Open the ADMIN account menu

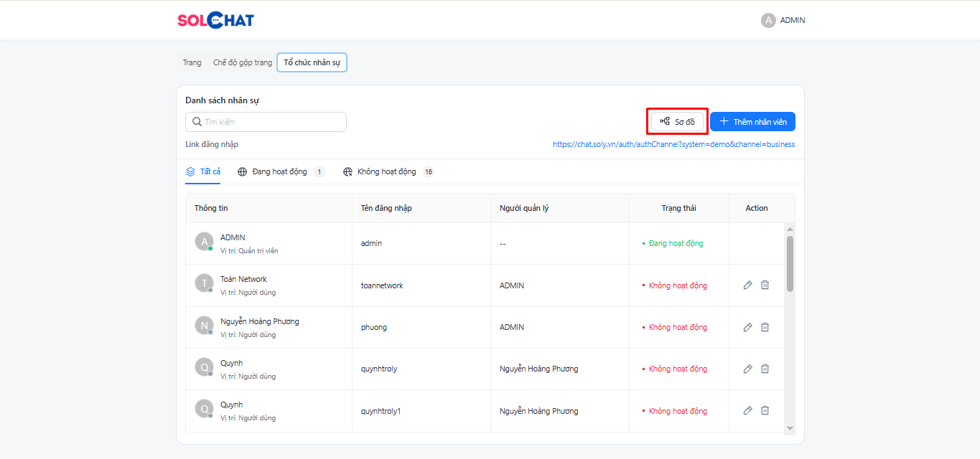point(783,20)
